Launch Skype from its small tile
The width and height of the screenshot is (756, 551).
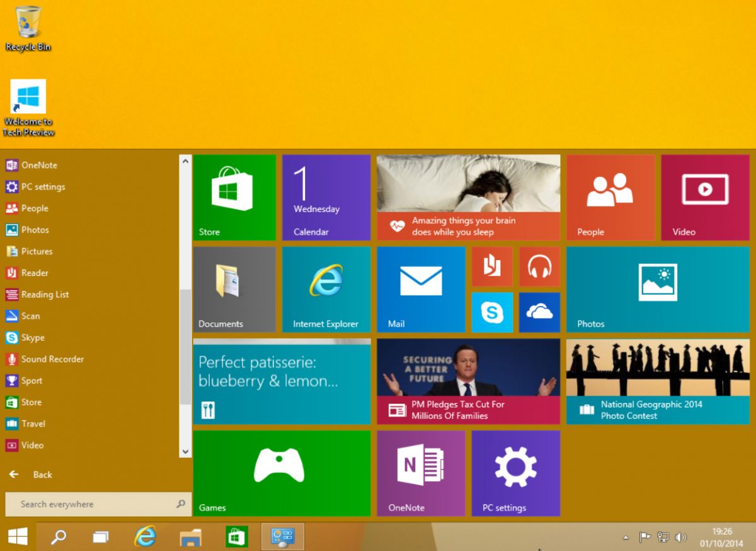(492, 312)
